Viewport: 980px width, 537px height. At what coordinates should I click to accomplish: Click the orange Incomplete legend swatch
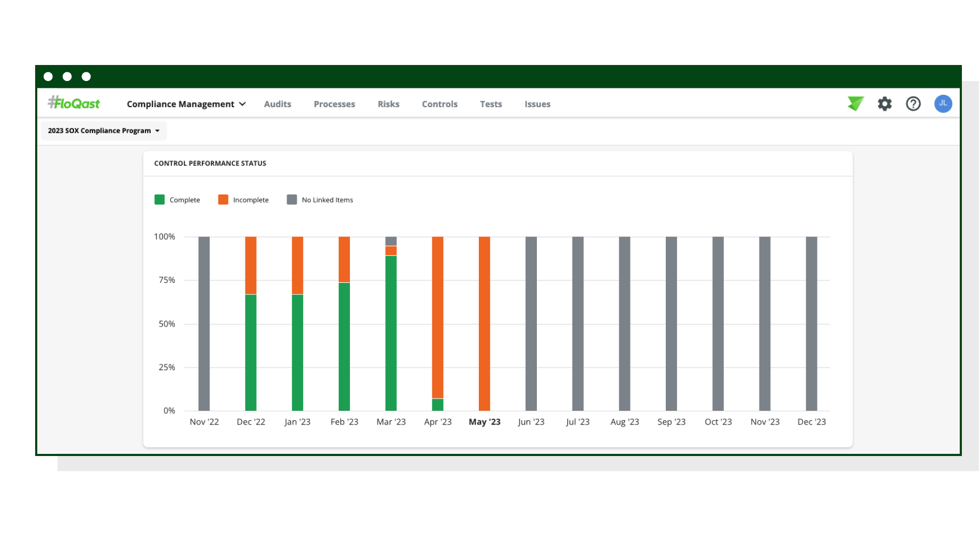pyautogui.click(x=223, y=199)
